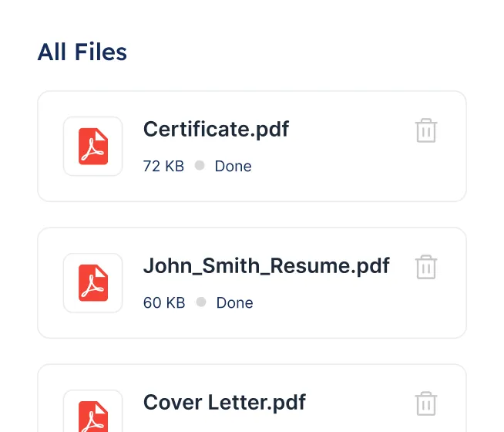504x432 pixels.
Task: Select the Certificate.pdf file name
Action: (216, 130)
